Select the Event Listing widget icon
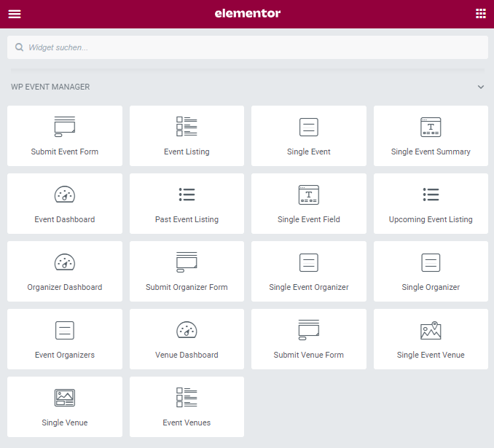 (187, 127)
